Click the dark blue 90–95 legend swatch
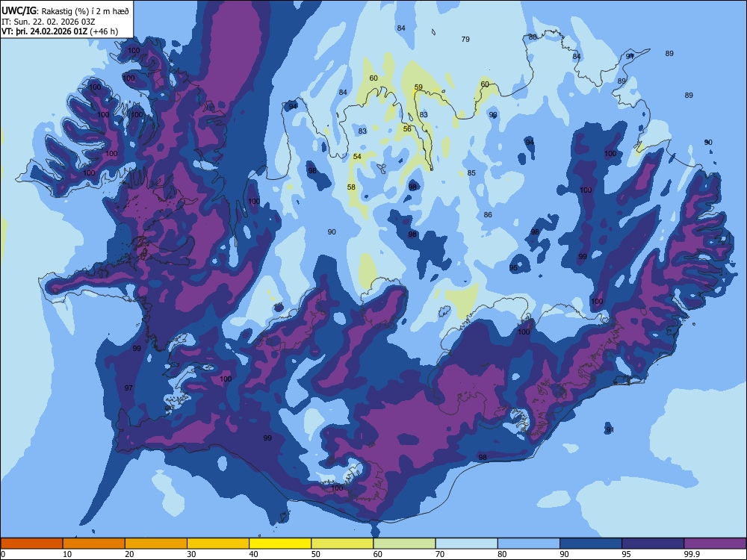The height and width of the screenshot is (560, 747). [x=591, y=544]
